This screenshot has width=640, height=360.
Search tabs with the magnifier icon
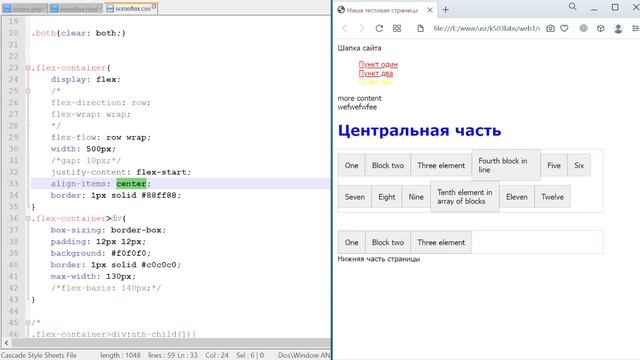point(573,7)
